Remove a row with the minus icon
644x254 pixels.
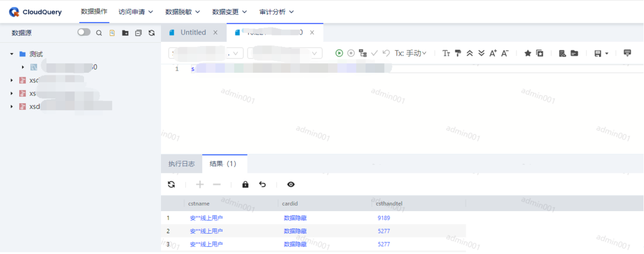[217, 185]
